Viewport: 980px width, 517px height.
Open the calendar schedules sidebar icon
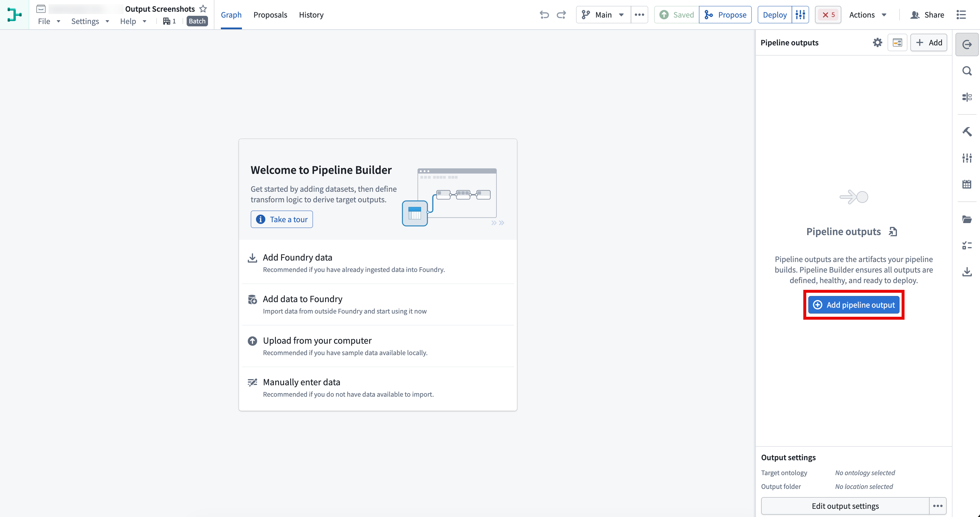click(967, 184)
